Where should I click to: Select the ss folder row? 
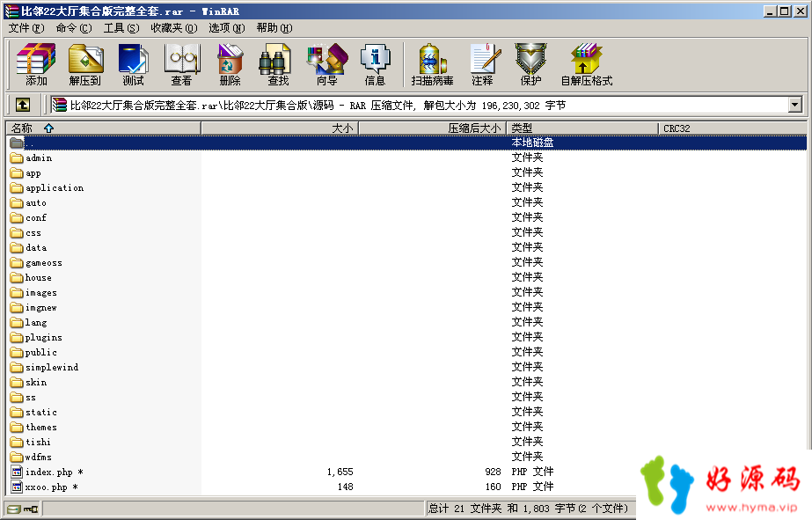coord(406,397)
